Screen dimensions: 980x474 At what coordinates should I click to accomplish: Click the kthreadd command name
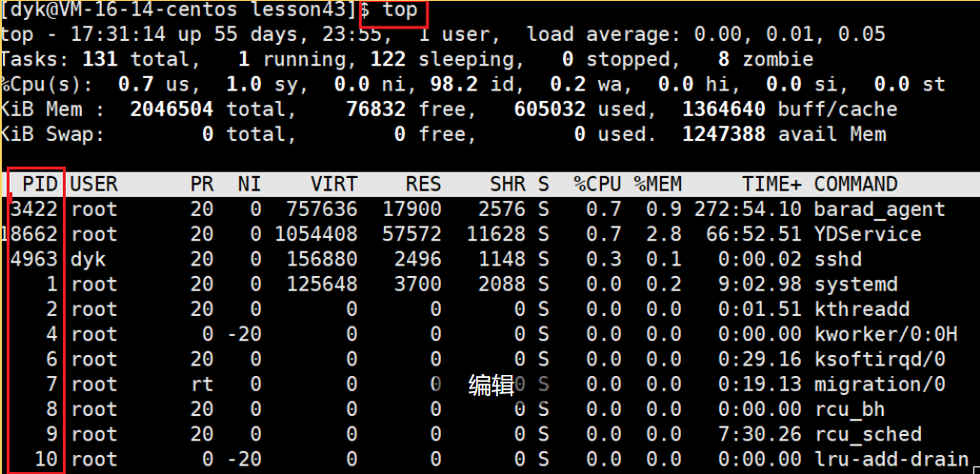(861, 309)
